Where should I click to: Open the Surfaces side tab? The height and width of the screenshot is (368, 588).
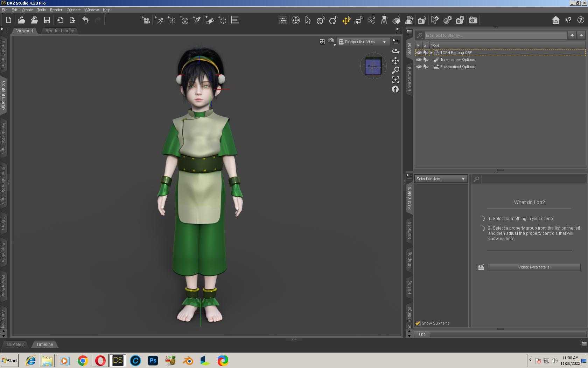[409, 230]
